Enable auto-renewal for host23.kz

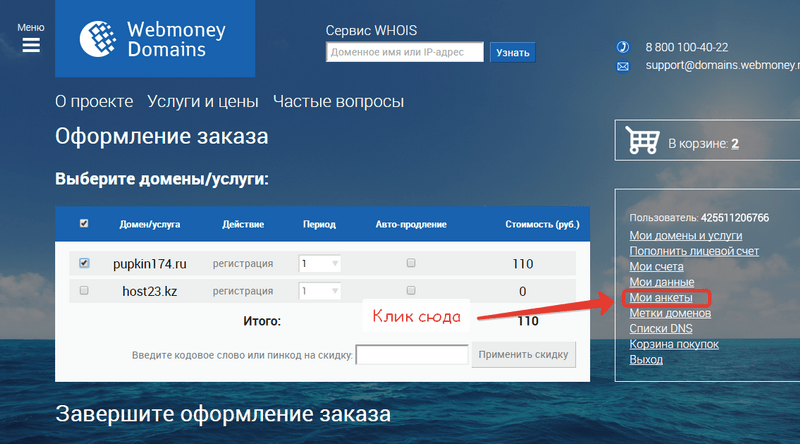pyautogui.click(x=410, y=290)
